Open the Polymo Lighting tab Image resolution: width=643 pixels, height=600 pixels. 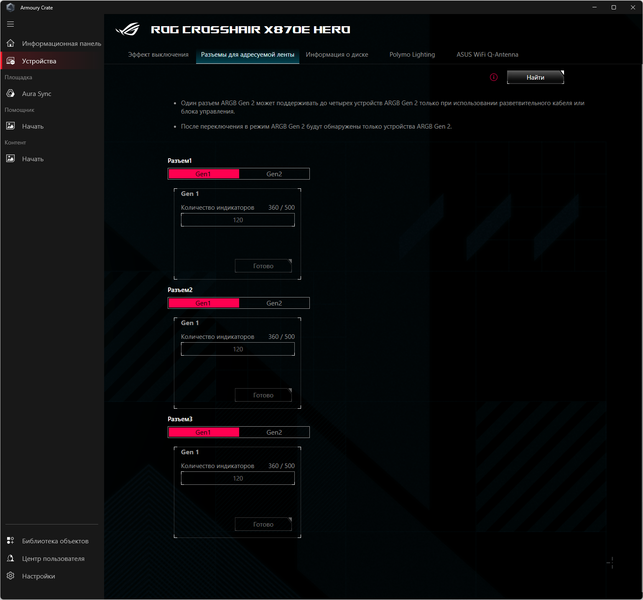click(x=412, y=55)
